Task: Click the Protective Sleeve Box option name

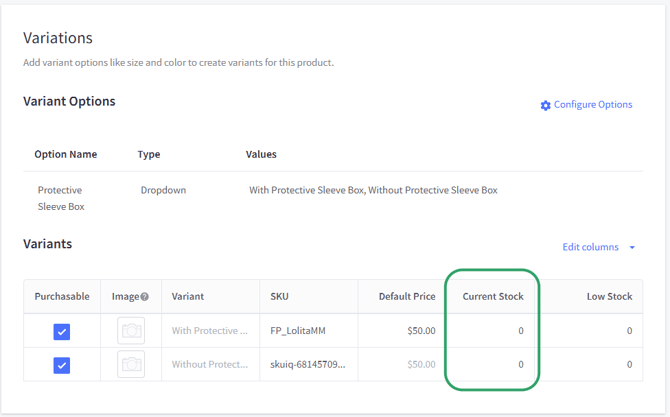Action: [x=61, y=198]
